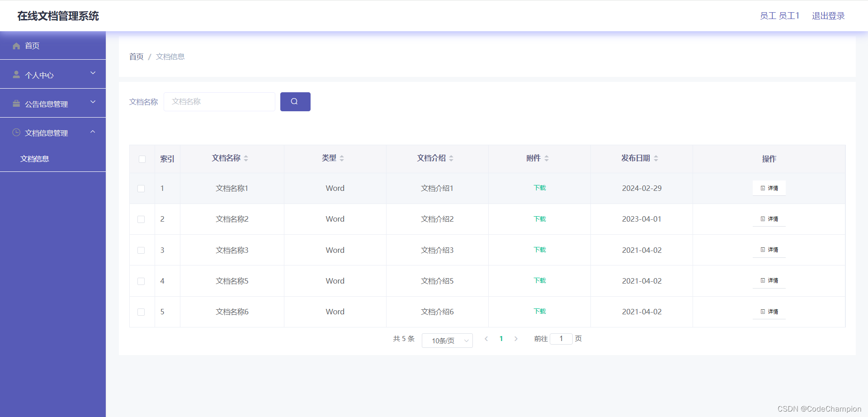Open the 公告信息管理 sidebar menu
The height and width of the screenshot is (417, 868).
click(53, 104)
